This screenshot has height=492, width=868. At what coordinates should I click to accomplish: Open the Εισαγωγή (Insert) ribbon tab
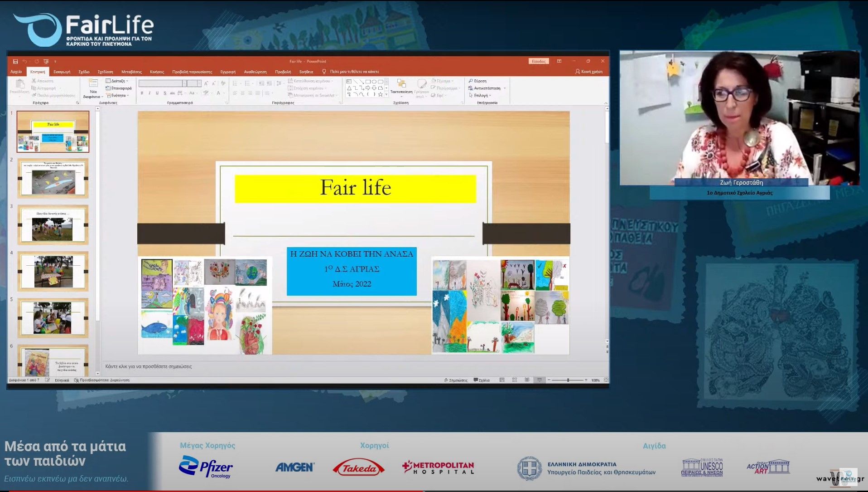[62, 72]
